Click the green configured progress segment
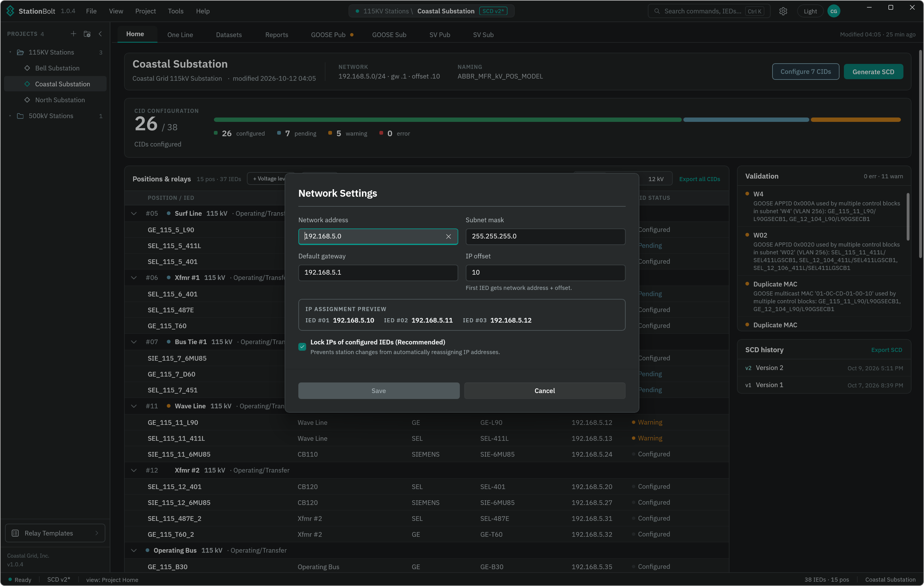The width and height of the screenshot is (924, 586). point(447,120)
